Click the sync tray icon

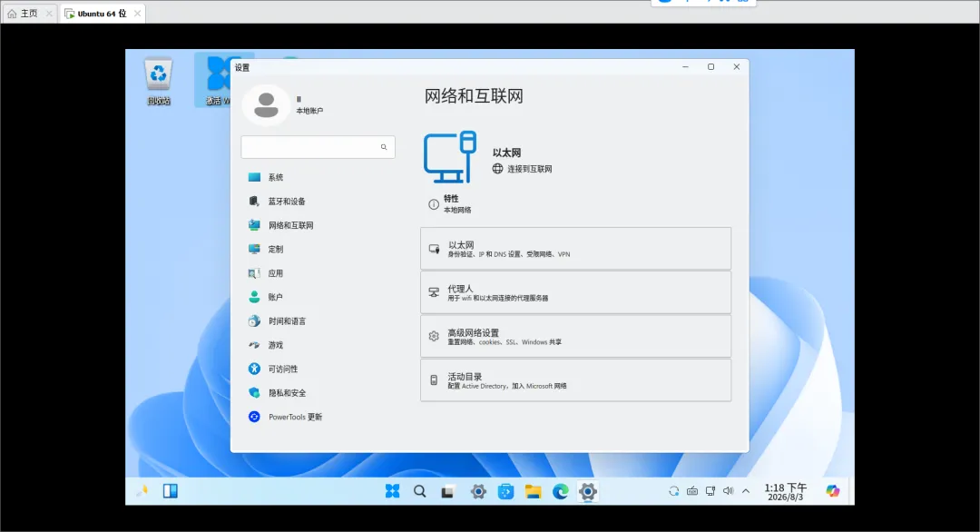673,491
